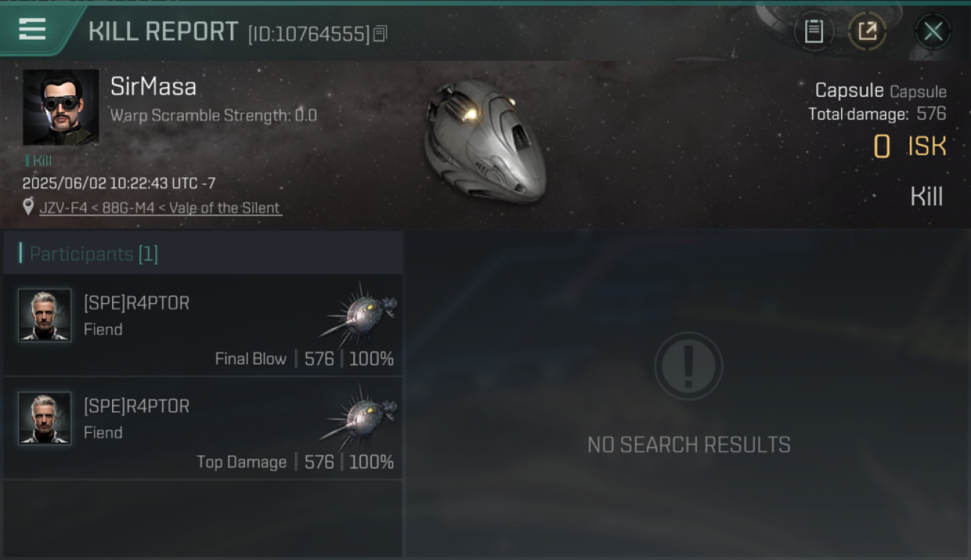Open the hamburger menu icon
971x560 pixels.
(x=32, y=29)
